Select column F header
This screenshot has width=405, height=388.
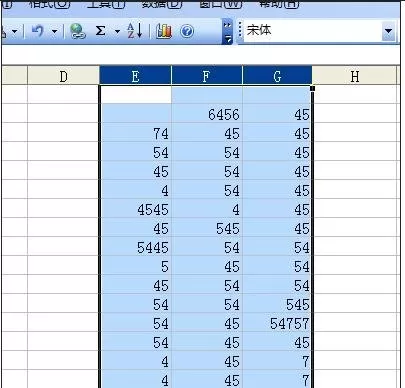click(207, 76)
